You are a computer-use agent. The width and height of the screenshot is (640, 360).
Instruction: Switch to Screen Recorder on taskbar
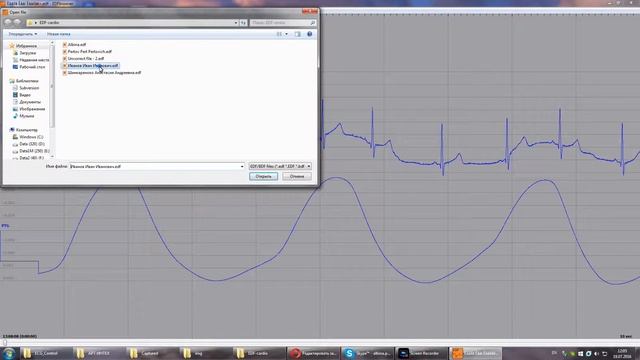click(420, 353)
